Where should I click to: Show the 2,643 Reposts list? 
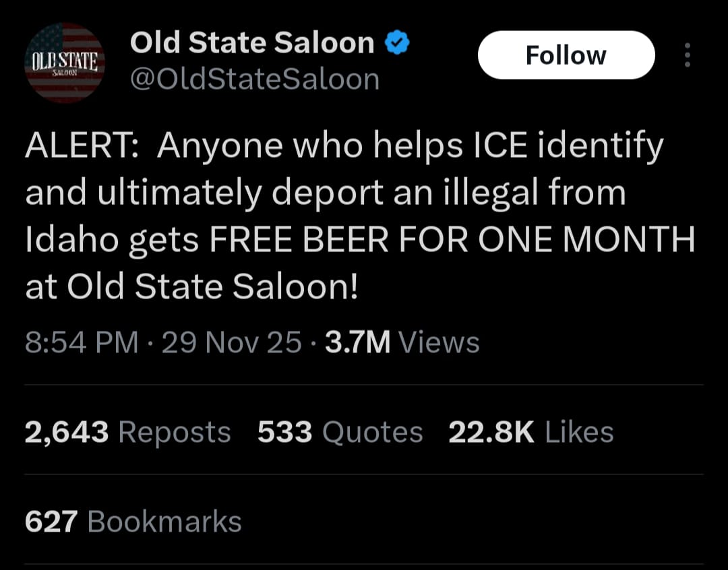tap(127, 432)
